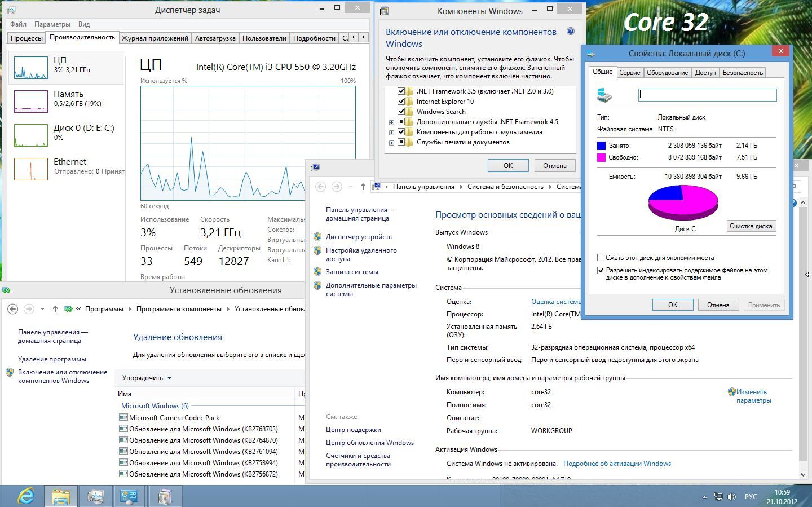
Task: Click the shield icon next to Remote settings
Action: (x=317, y=250)
